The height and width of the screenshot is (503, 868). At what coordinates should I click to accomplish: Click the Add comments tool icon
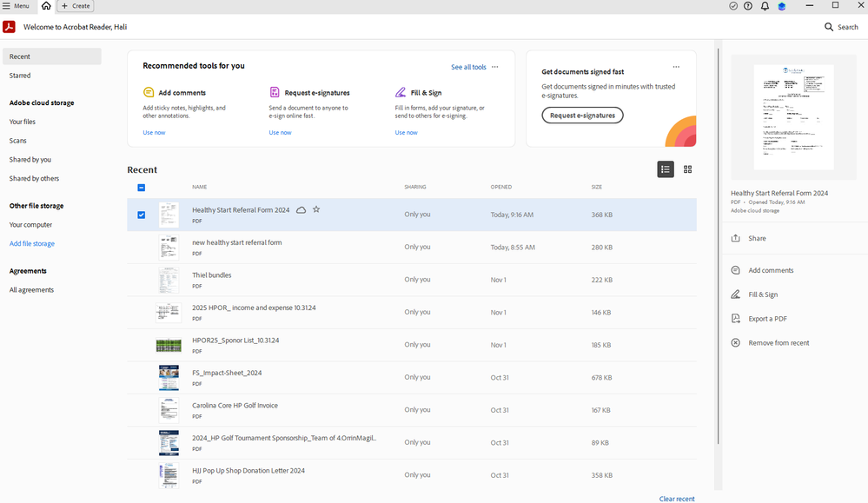point(149,92)
